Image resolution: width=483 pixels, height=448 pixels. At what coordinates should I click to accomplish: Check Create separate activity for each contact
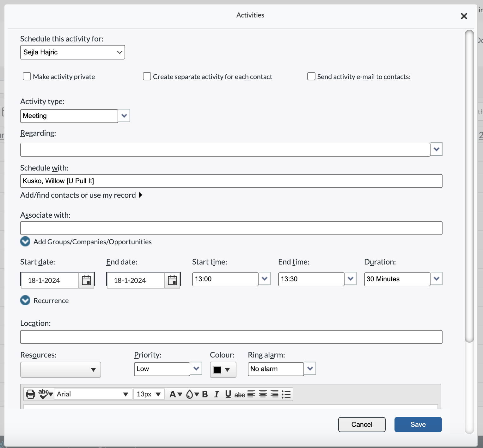coord(147,76)
